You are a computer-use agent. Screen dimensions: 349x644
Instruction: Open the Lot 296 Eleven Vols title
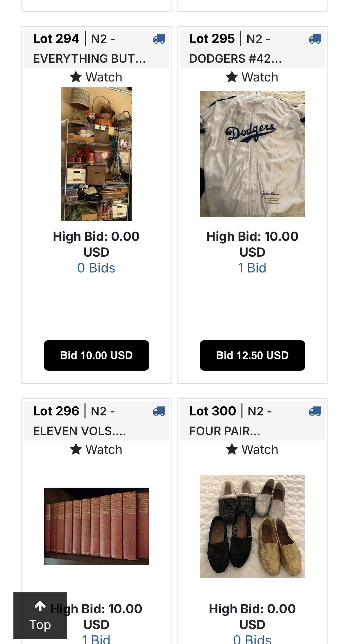point(80,421)
